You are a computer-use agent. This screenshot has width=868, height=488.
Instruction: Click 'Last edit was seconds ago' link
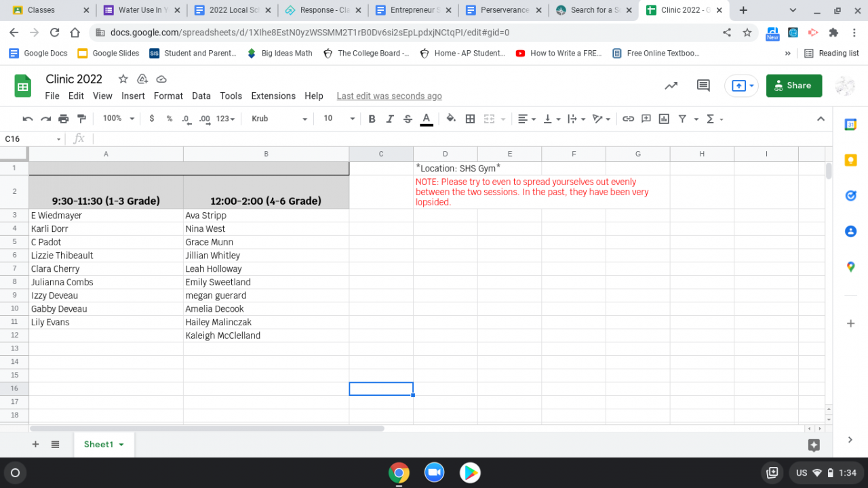click(x=389, y=96)
